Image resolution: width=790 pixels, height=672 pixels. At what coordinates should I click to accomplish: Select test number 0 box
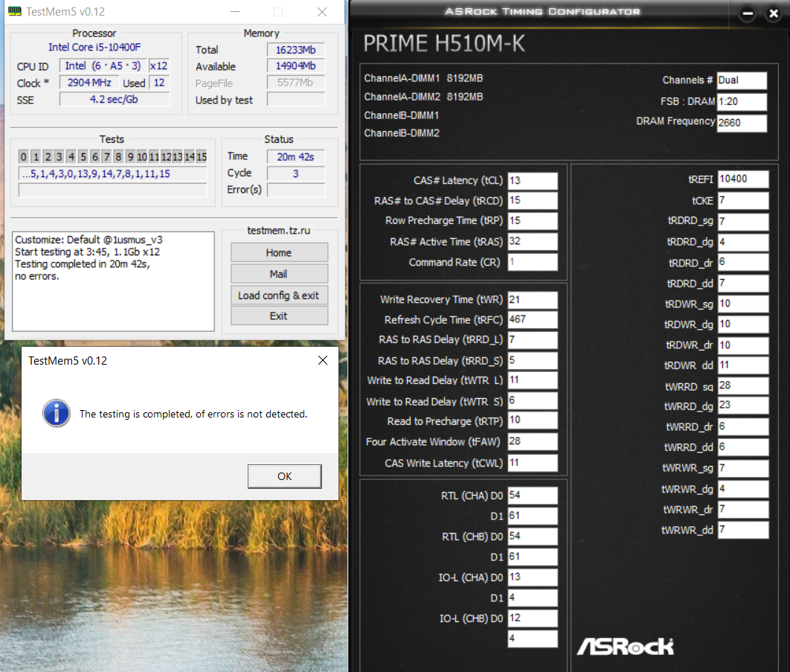pos(23,157)
